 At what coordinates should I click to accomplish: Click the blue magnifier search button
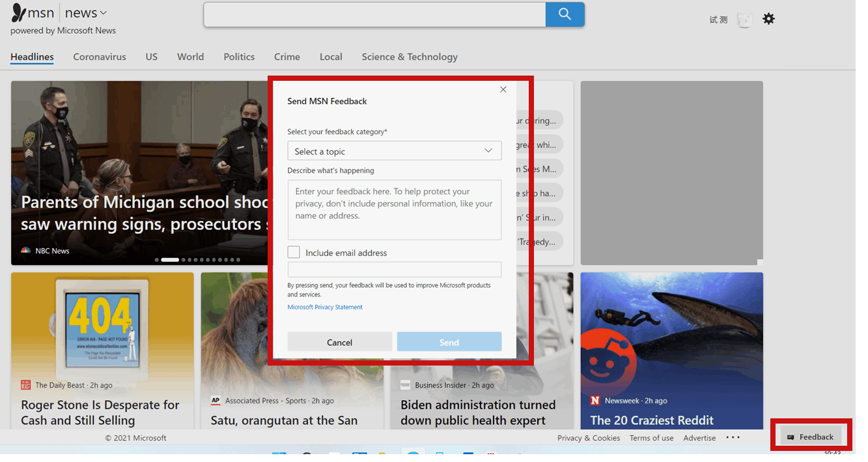pos(565,14)
